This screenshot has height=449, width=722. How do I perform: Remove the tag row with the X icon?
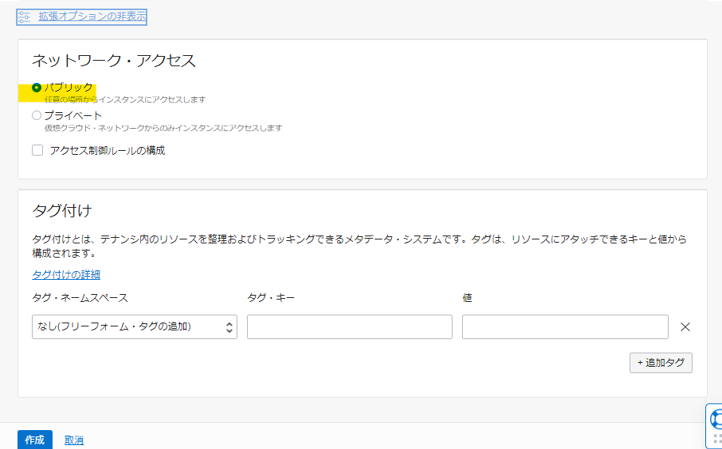click(x=685, y=327)
